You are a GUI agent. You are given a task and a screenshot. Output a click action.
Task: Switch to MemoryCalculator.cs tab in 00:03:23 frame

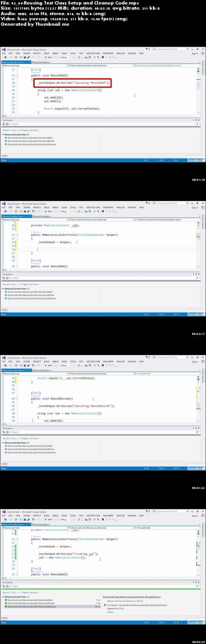(42, 370)
